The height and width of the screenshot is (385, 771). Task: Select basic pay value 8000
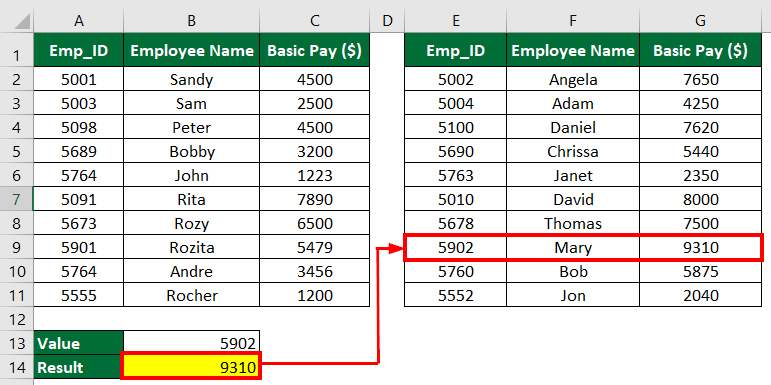(701, 200)
